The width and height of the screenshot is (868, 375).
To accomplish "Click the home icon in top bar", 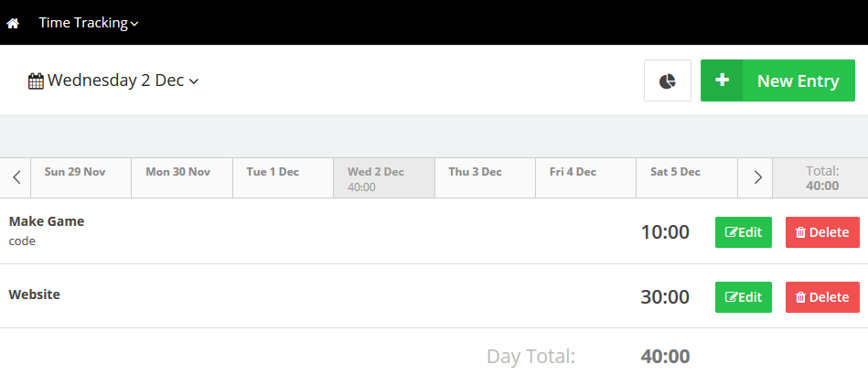I will click(x=13, y=23).
